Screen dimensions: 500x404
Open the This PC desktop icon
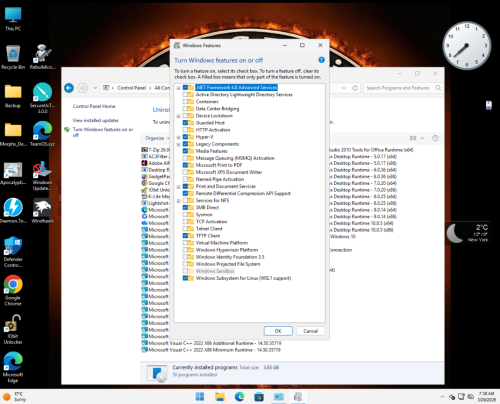click(13, 18)
